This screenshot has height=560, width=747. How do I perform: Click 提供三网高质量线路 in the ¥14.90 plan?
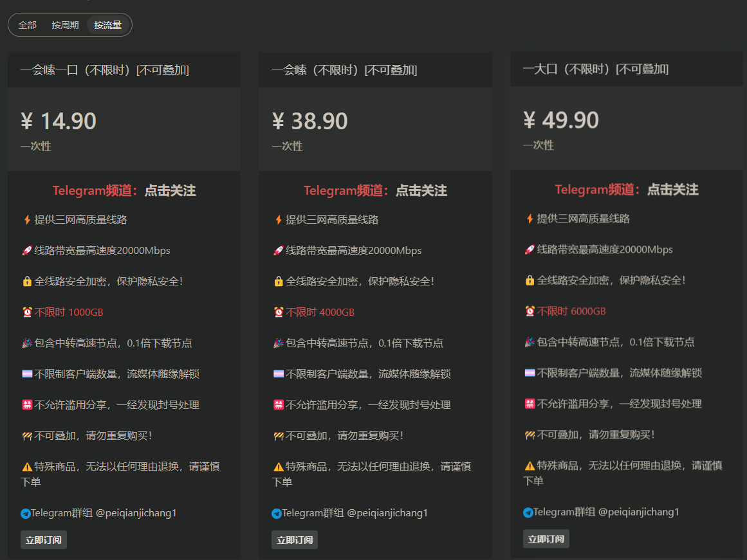click(81, 219)
